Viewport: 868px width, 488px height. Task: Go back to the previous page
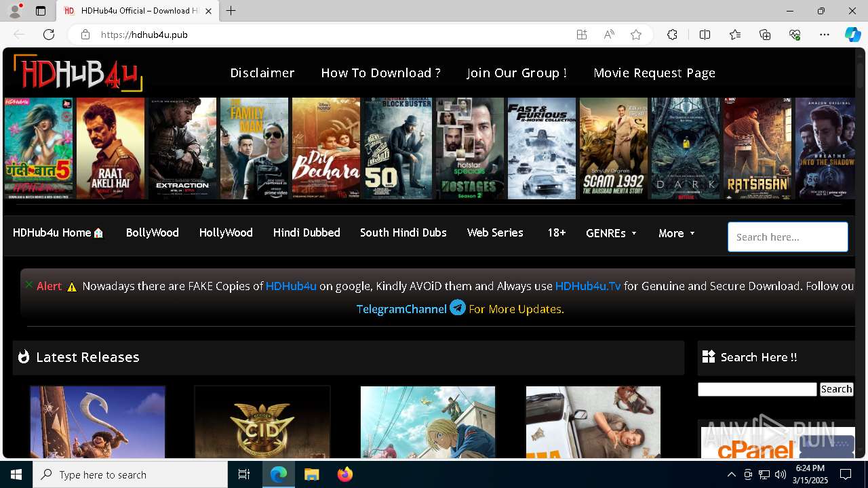click(x=19, y=35)
